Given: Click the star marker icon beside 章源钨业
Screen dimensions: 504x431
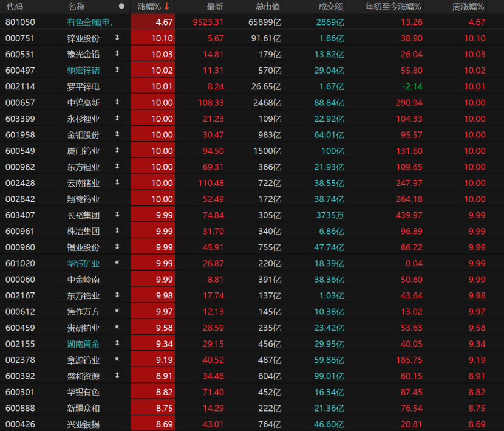Looking at the screenshot, I should [x=117, y=359].
